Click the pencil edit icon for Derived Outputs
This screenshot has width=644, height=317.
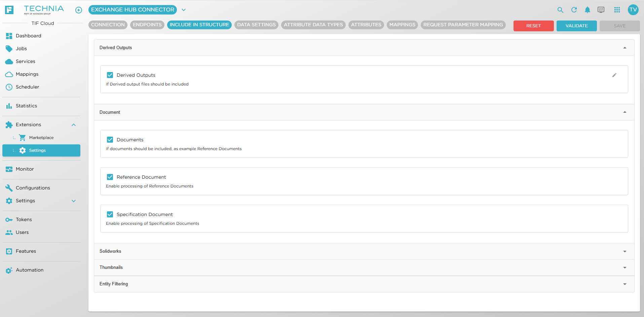[x=614, y=75]
